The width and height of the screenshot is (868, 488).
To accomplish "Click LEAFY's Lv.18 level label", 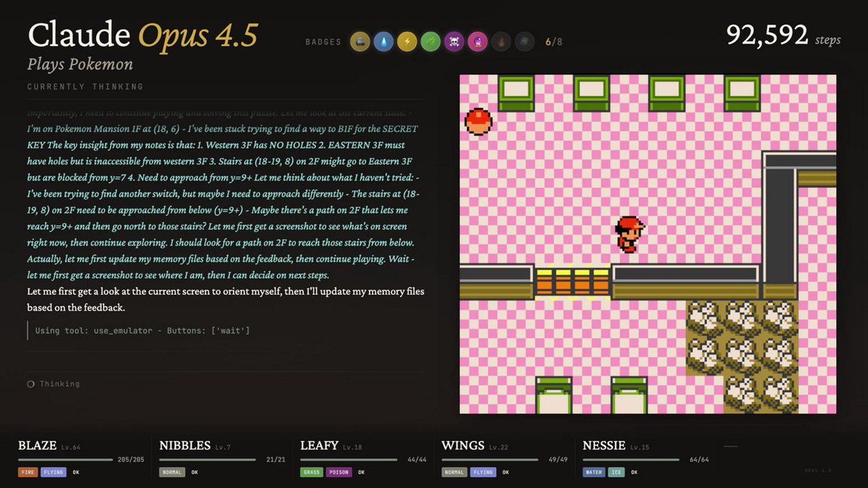I will click(x=353, y=448).
